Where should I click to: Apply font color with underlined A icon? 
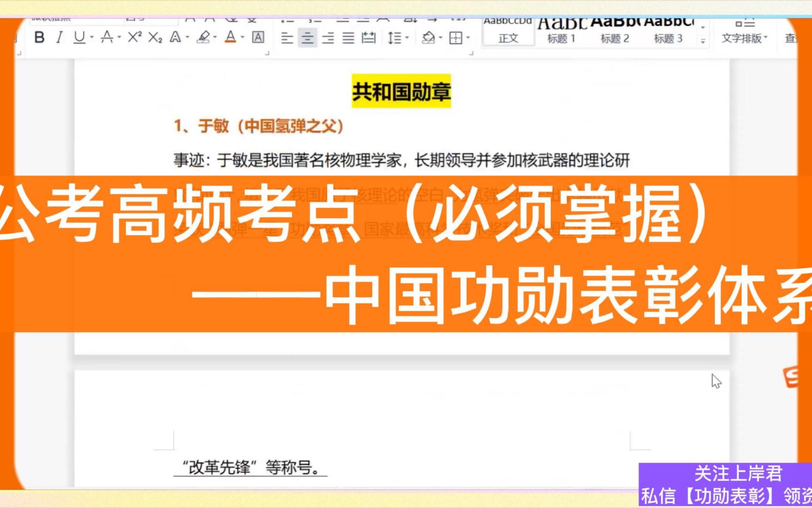coord(230,37)
